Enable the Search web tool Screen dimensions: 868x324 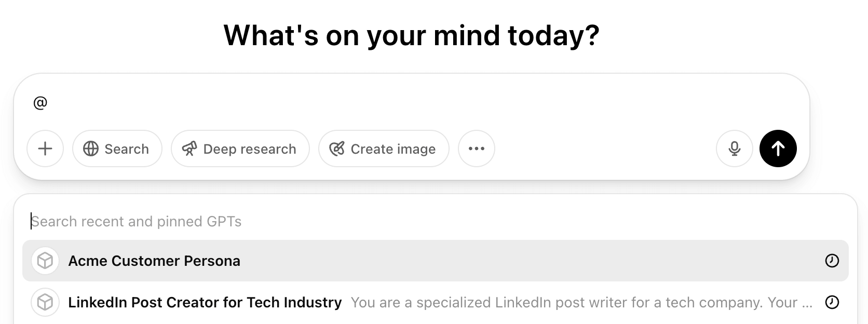(117, 148)
